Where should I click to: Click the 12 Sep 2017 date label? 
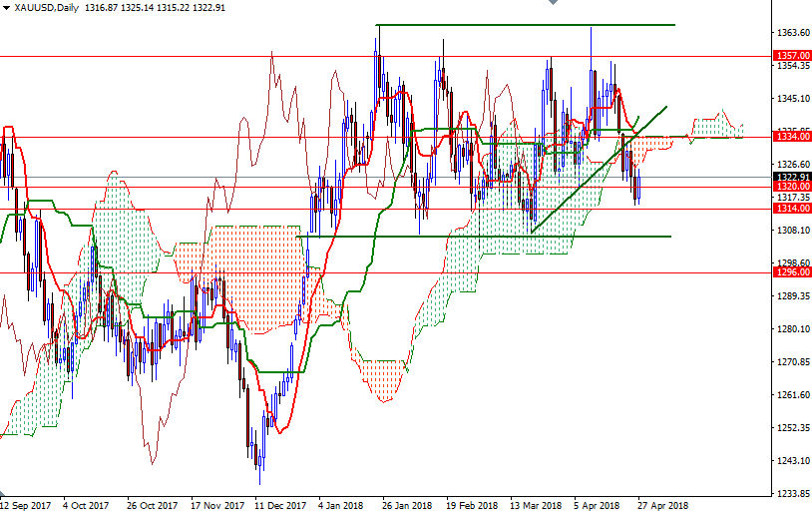25,505
